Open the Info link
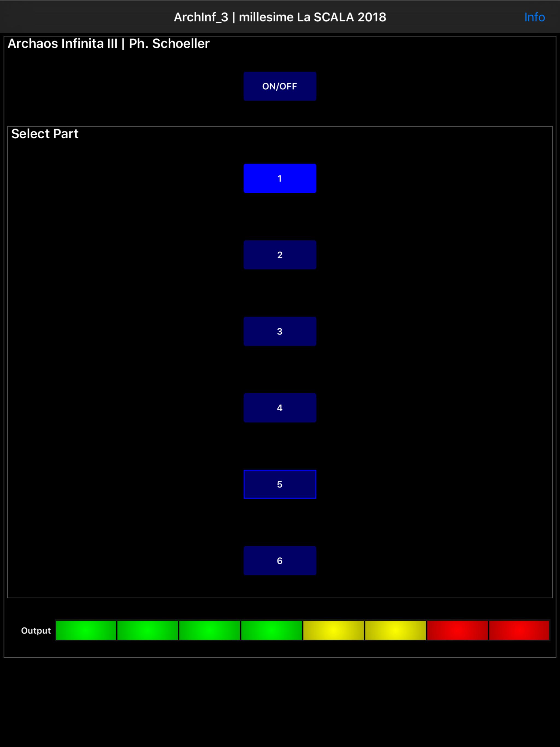Viewport: 560px width, 747px height. tap(534, 17)
